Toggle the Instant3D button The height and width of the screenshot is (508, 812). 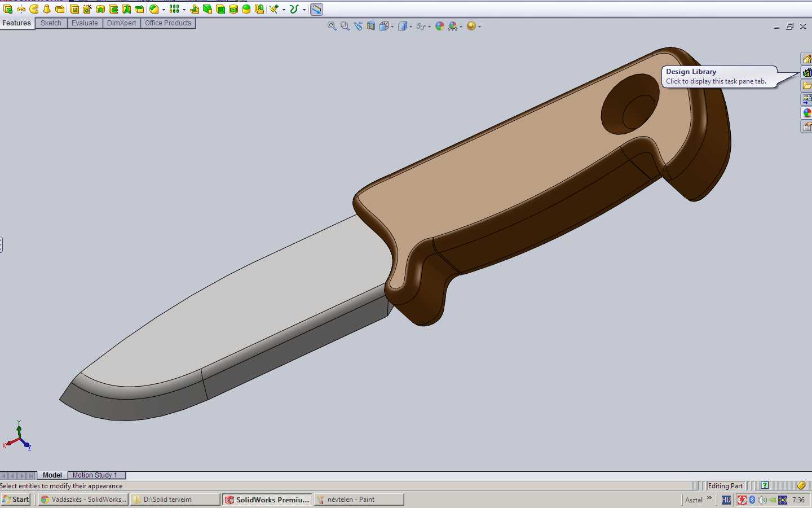pos(316,9)
